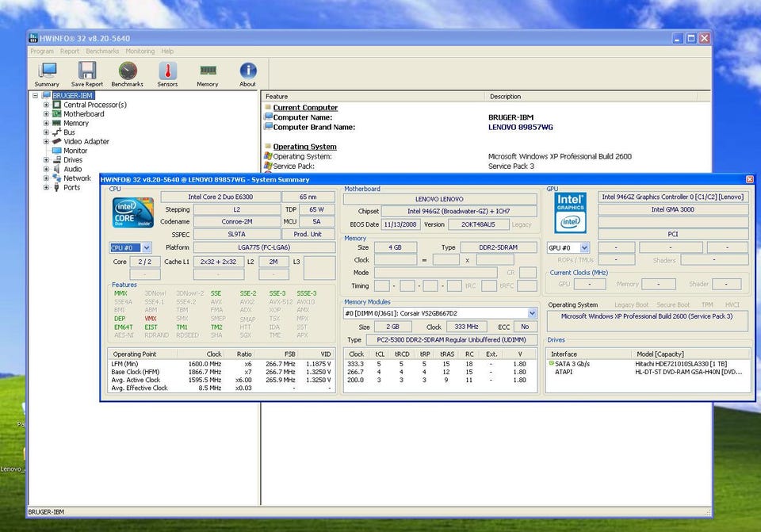Click the VMX feature flag
The height and width of the screenshot is (532, 761).
[151, 319]
